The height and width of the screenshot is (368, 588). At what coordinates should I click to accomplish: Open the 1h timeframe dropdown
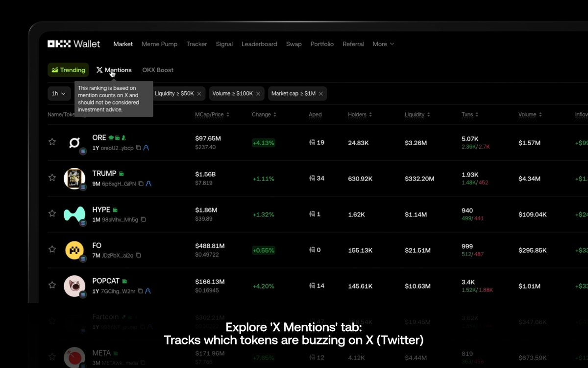(x=59, y=94)
